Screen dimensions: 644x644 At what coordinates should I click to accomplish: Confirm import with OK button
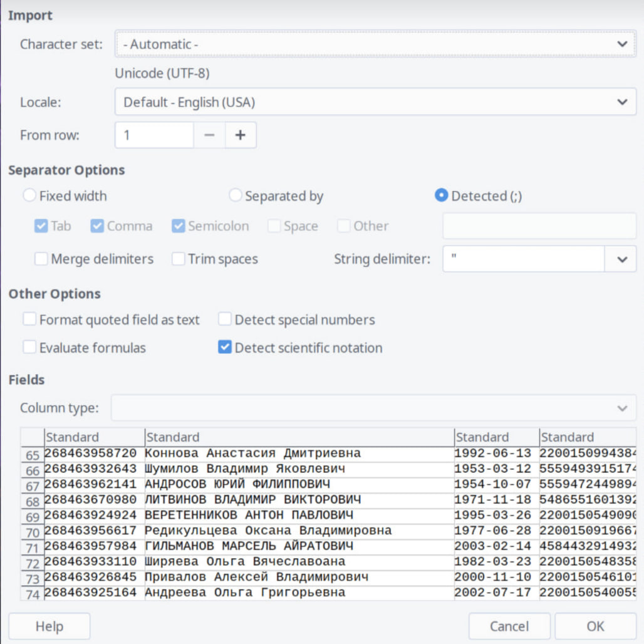point(596,626)
